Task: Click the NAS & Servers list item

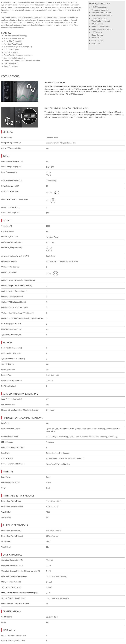Action: (x=97, y=24)
